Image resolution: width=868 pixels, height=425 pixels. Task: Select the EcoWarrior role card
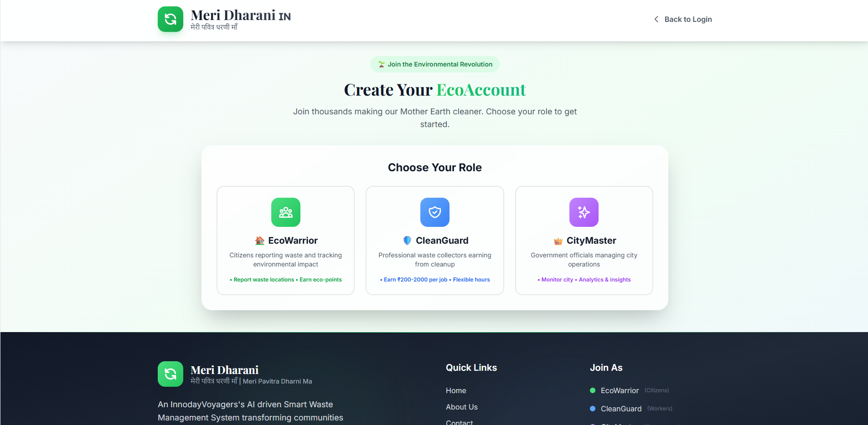(x=286, y=241)
